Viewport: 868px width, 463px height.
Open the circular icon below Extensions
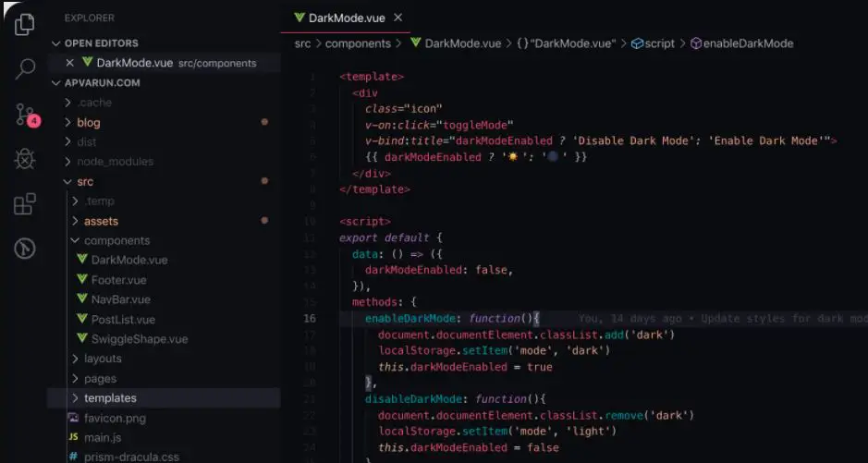point(25,249)
